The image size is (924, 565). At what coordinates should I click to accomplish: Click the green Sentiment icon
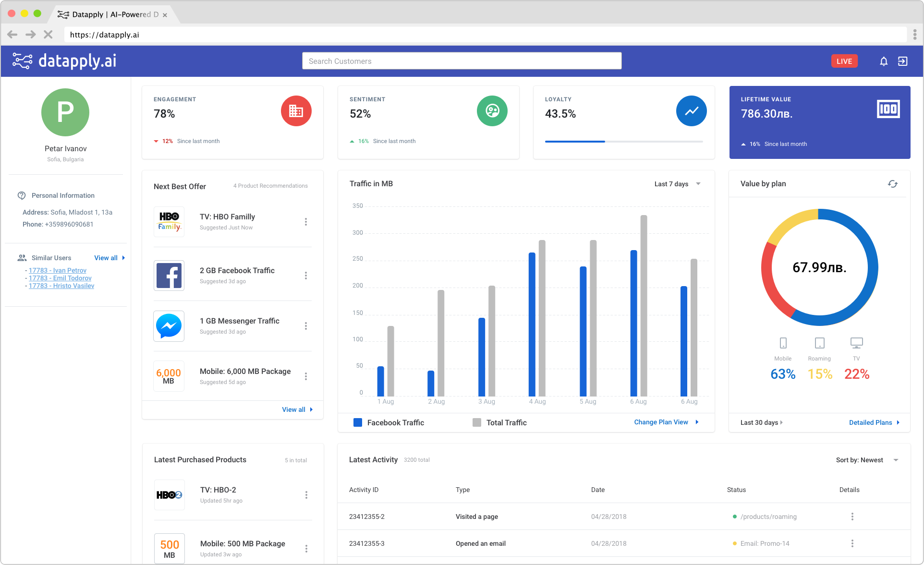coord(492,111)
